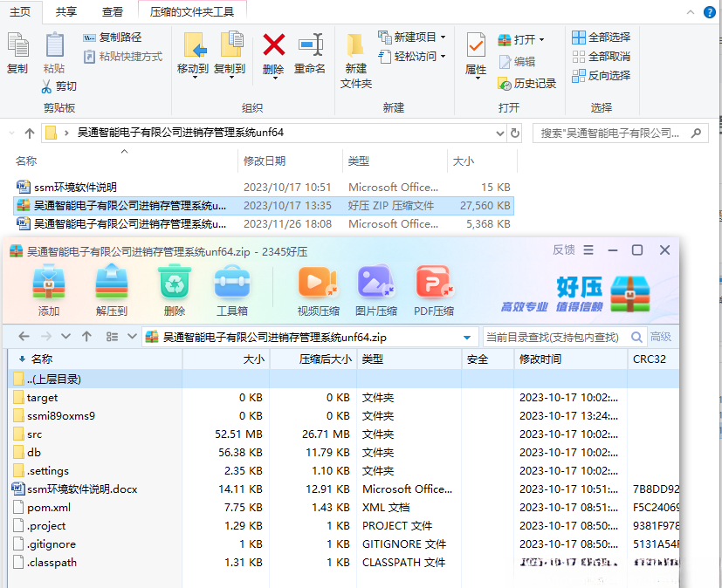722x588 pixels.
Task: Sort Explorer list by 大小 column
Action: [482, 161]
